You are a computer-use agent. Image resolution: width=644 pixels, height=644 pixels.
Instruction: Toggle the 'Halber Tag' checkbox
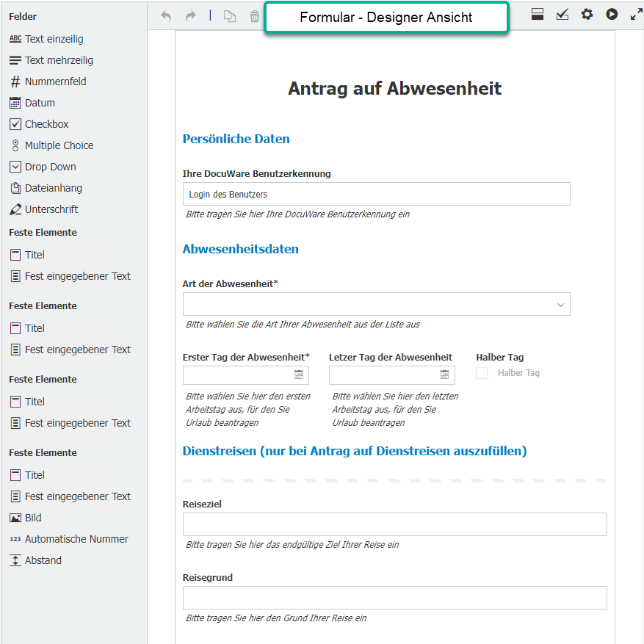pos(482,373)
